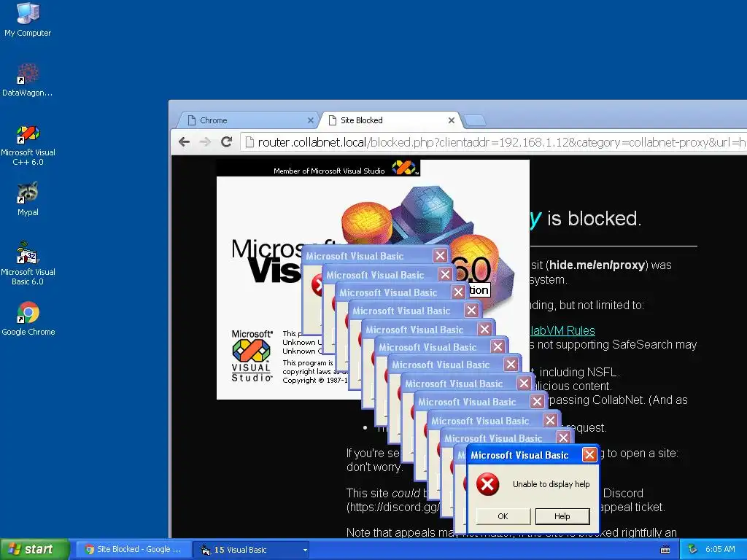Open the CollabVM Rules link
The image size is (747, 560).
[x=562, y=330]
